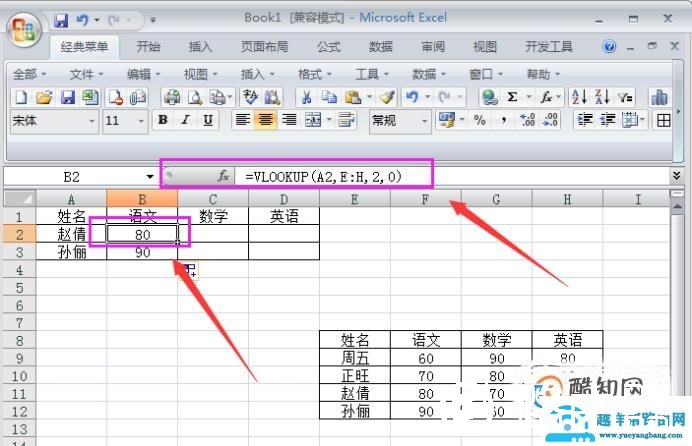Select cell A2 containing 赵倩
This screenshot has width=692, height=446.
click(71, 234)
